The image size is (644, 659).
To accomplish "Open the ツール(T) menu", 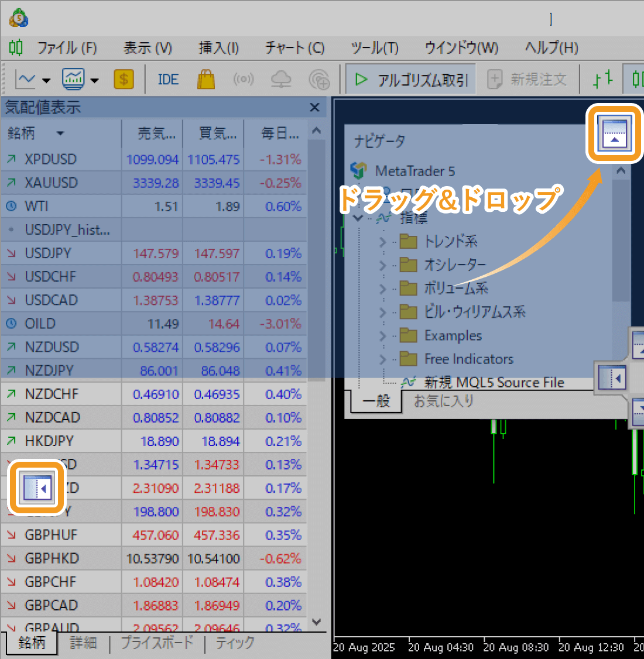I will (375, 49).
